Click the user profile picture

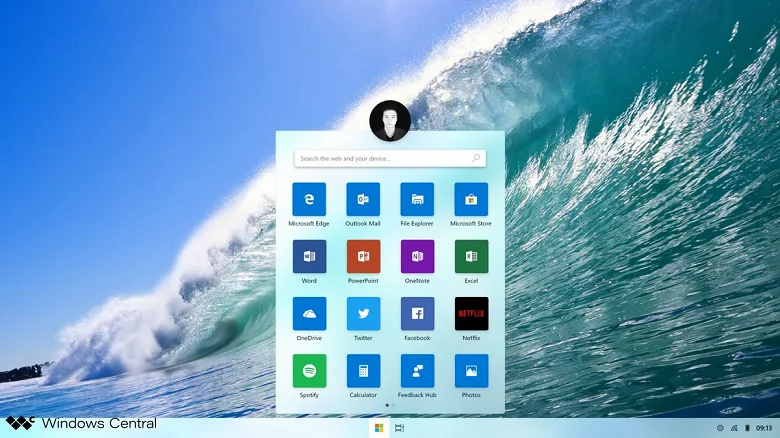point(390,121)
